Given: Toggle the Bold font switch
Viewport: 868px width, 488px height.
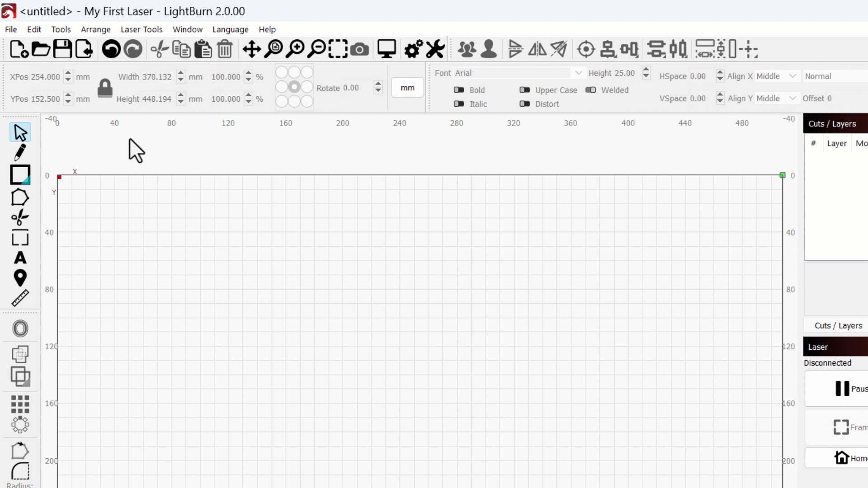Looking at the screenshot, I should (459, 90).
